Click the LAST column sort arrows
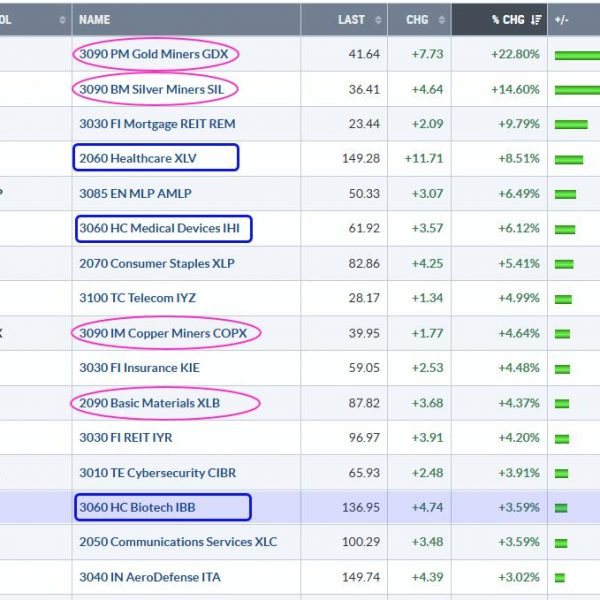600x600 pixels. 378,20
